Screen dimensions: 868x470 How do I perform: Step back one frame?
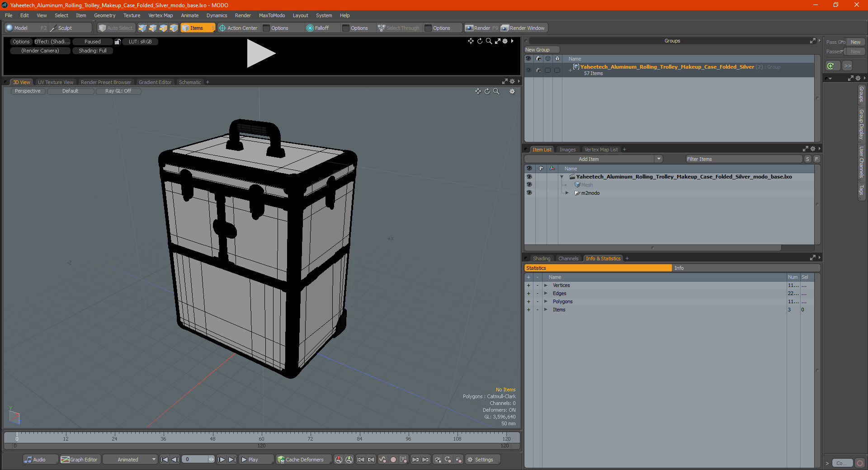tap(175, 460)
